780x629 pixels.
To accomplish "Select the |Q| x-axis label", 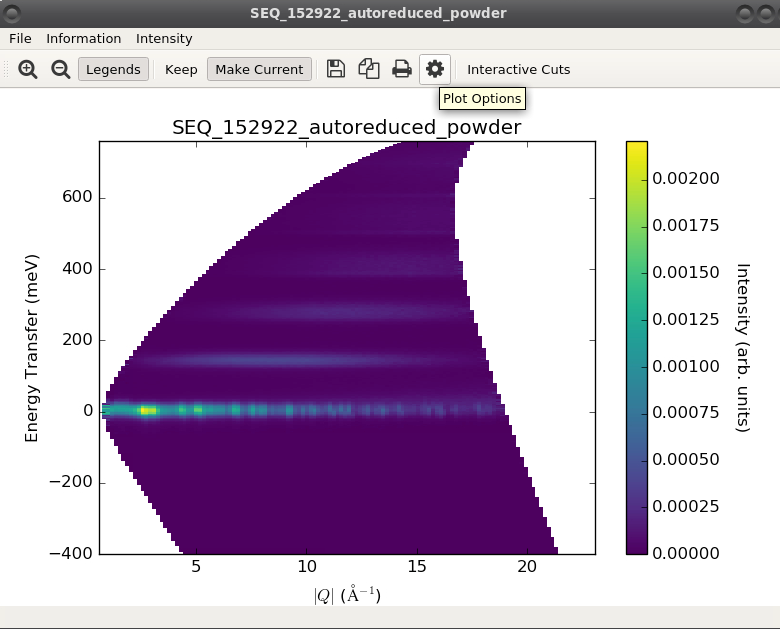I will (x=347, y=595).
